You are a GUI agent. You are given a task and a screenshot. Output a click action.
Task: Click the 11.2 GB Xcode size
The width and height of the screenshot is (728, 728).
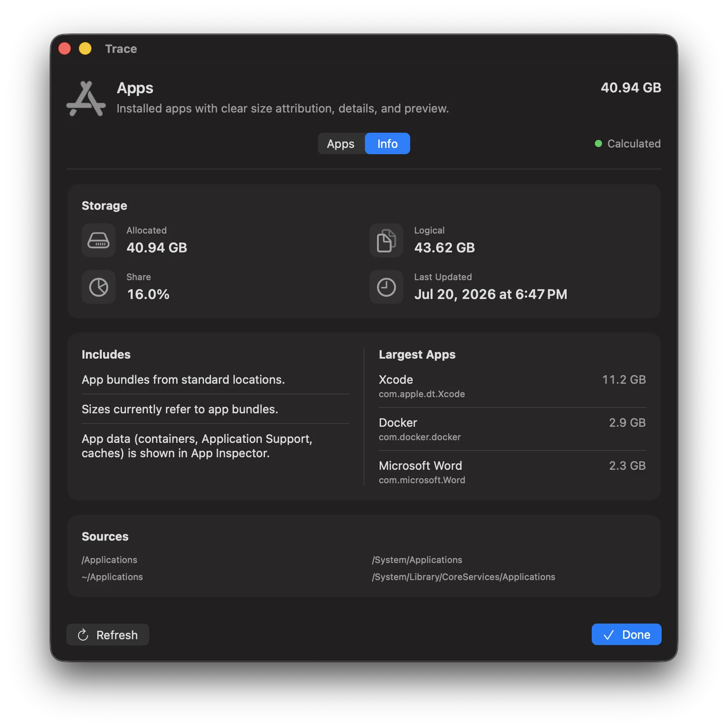click(624, 380)
